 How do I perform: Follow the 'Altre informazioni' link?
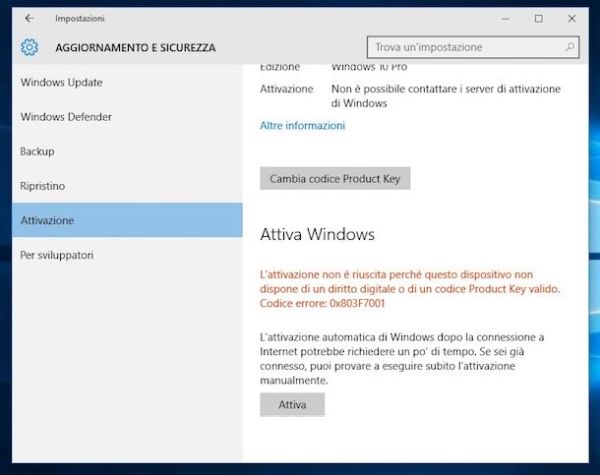[302, 126]
